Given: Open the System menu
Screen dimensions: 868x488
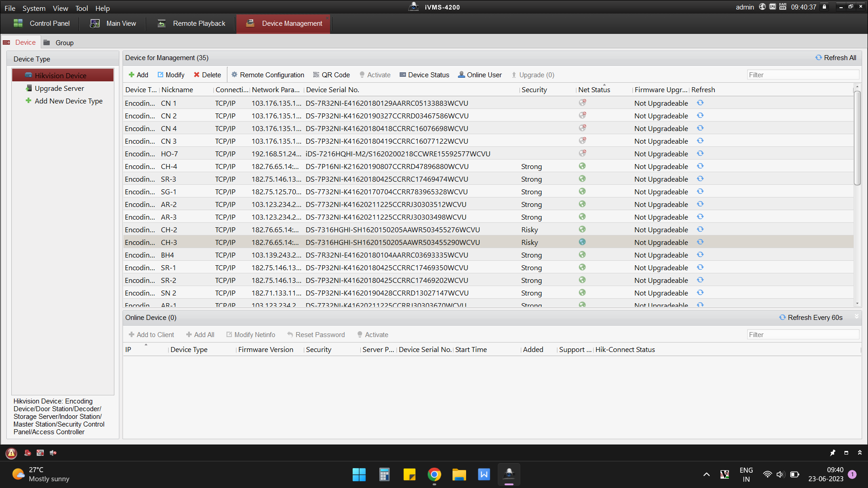Looking at the screenshot, I should (34, 8).
